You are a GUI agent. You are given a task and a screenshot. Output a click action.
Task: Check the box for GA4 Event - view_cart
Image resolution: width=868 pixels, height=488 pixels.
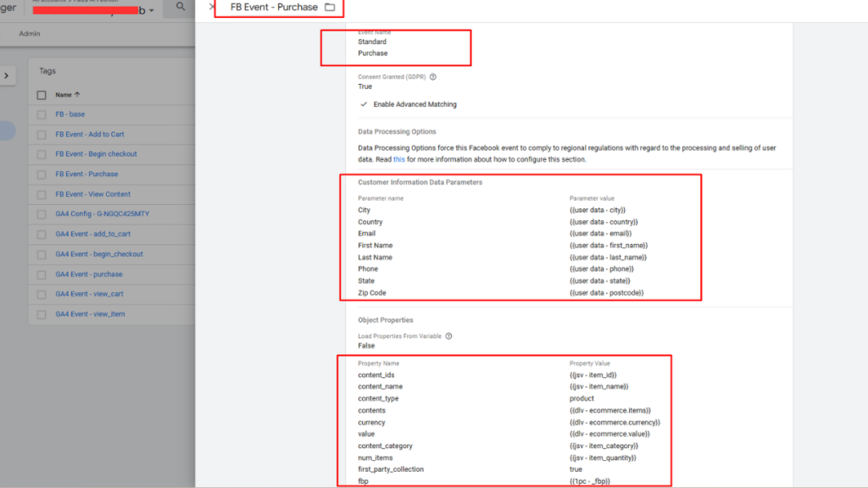(42, 294)
